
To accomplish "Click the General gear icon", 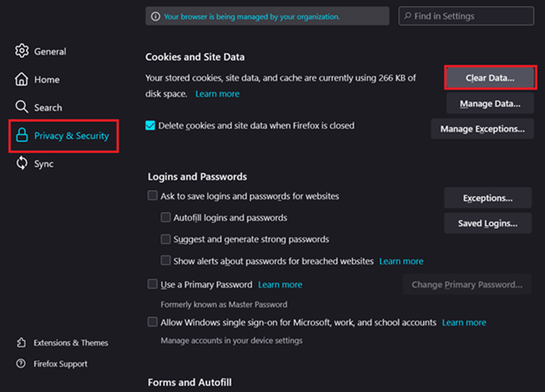I will 21,51.
